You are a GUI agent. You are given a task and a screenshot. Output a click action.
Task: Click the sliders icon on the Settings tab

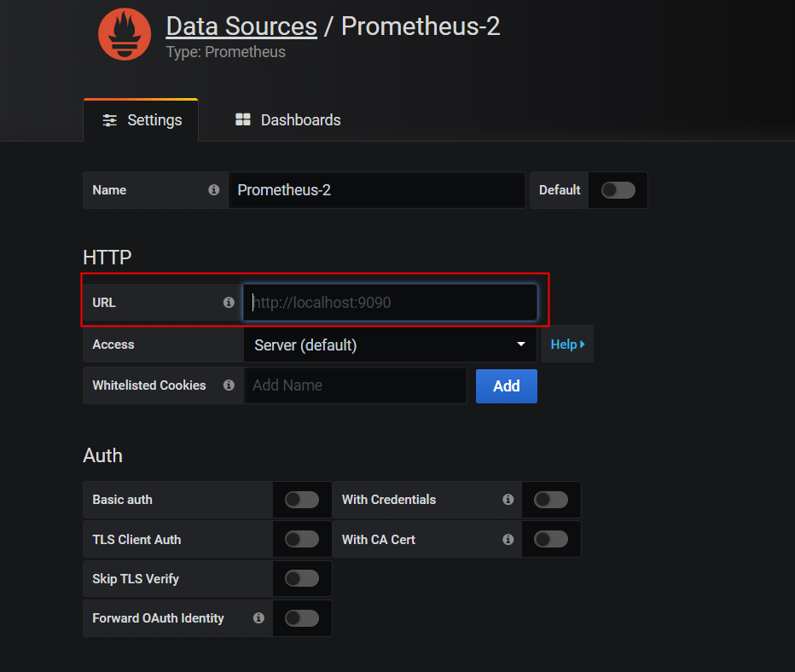tap(109, 120)
